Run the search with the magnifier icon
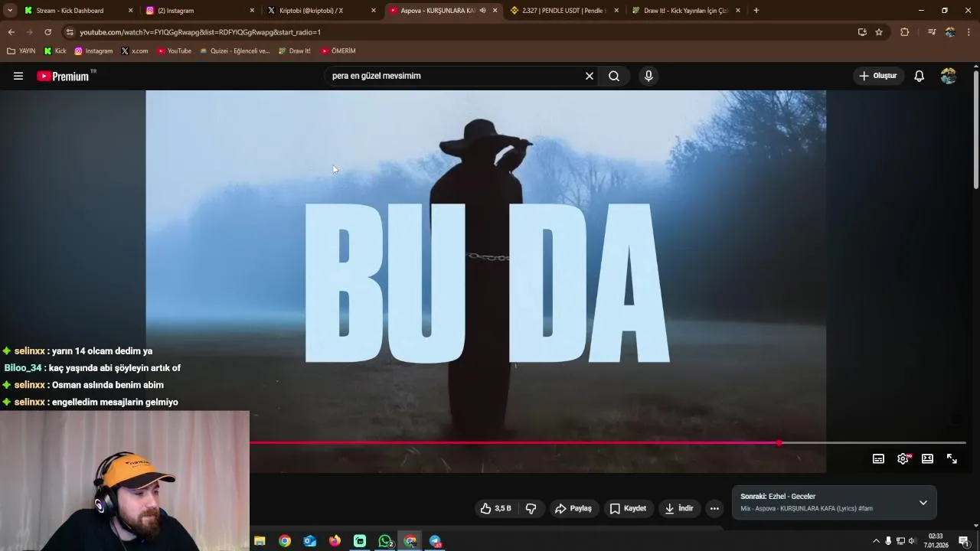Viewport: 980px width, 551px height. point(614,76)
